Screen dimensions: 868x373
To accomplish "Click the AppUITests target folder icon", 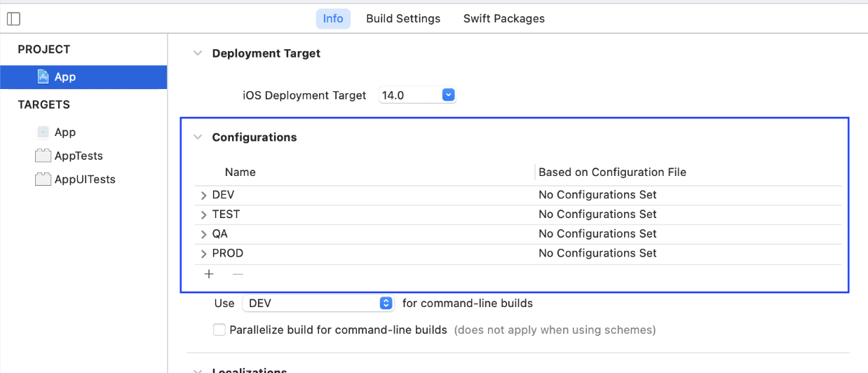I will (x=43, y=179).
